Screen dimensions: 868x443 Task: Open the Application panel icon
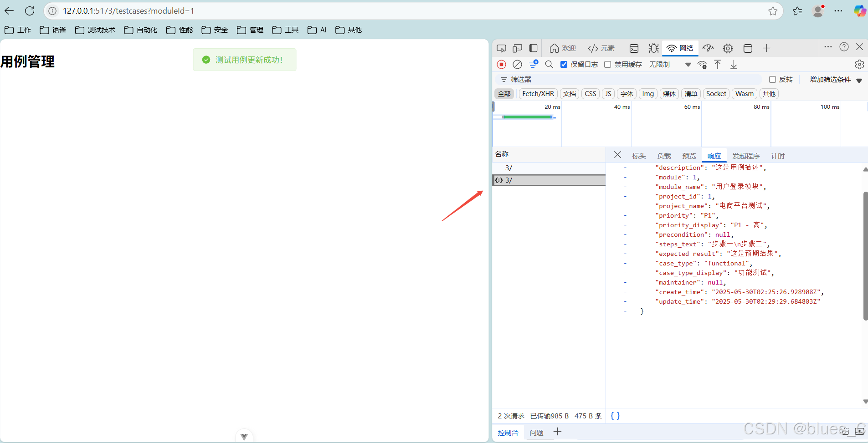pyautogui.click(x=748, y=48)
